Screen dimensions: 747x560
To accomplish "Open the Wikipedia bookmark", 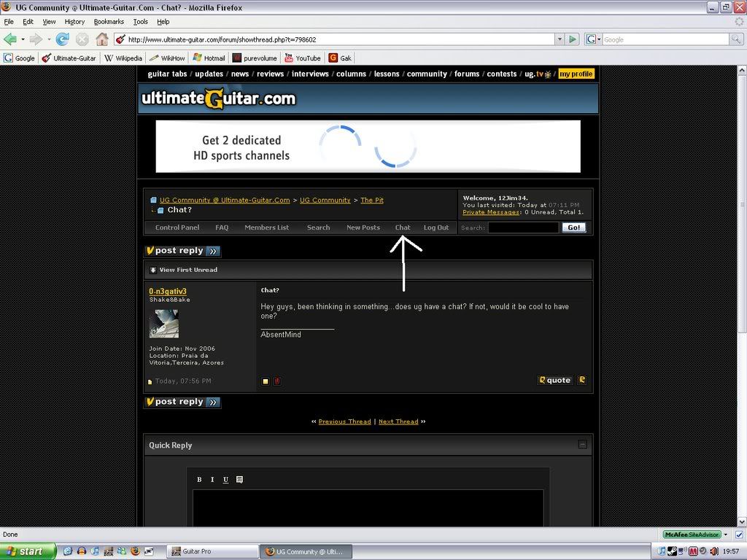I will point(123,58).
